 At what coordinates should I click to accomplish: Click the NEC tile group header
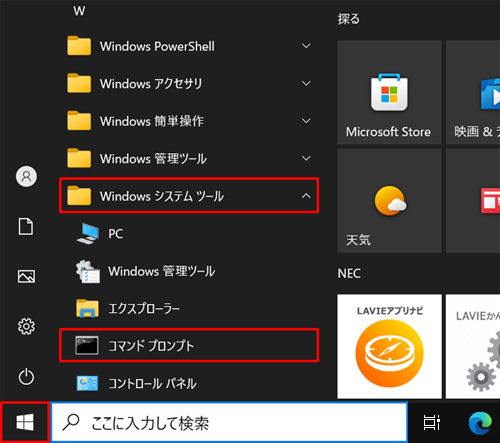pyautogui.click(x=349, y=273)
